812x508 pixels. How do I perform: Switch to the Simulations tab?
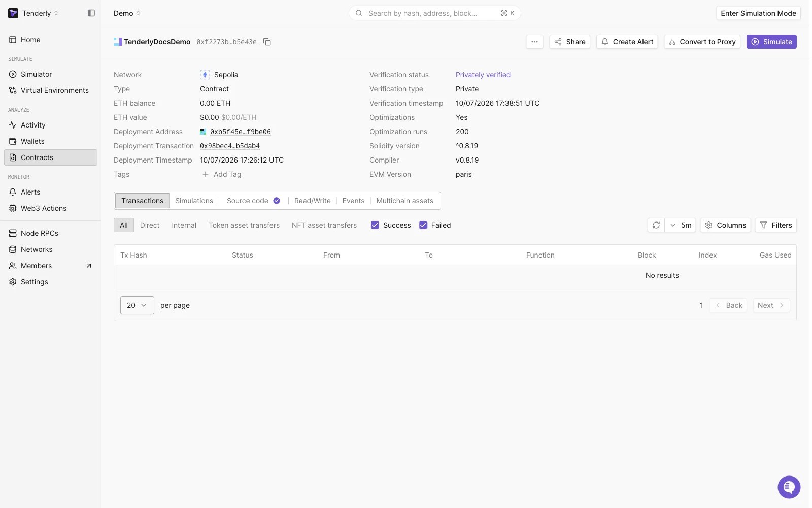pyautogui.click(x=194, y=201)
